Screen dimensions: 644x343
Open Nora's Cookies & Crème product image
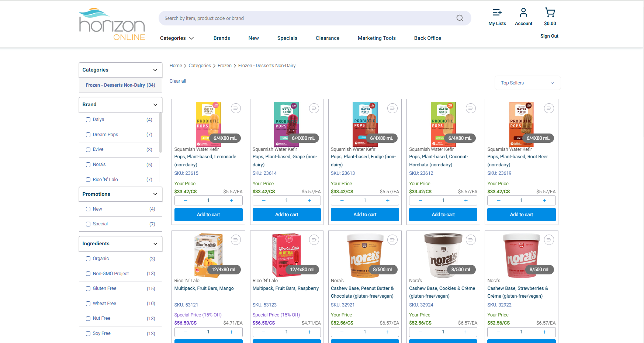point(443,255)
